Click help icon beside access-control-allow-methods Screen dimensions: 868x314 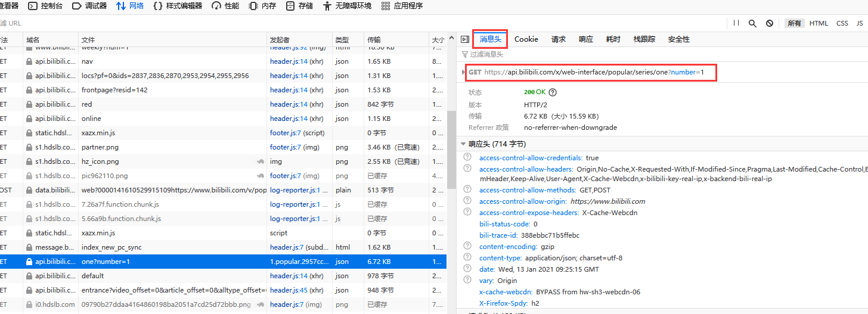468,191
